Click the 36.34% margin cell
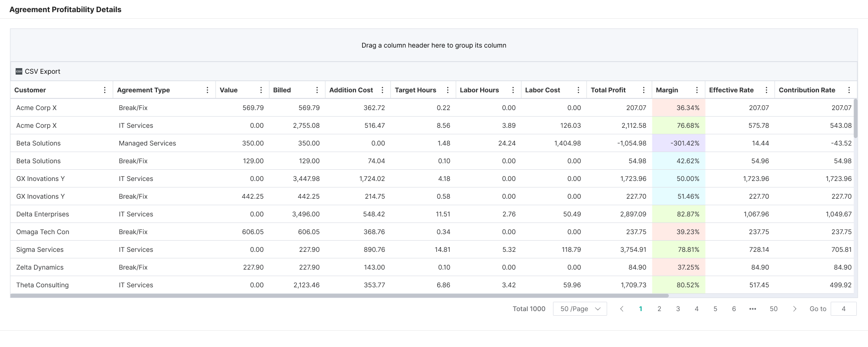868x347 pixels. (x=679, y=108)
